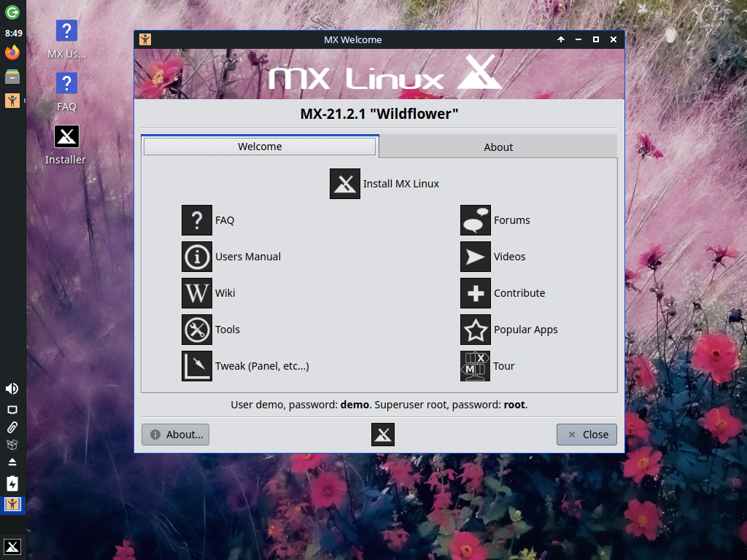The image size is (747, 560).
Task: Click the volume speaker icon in panel
Action: coord(12,389)
